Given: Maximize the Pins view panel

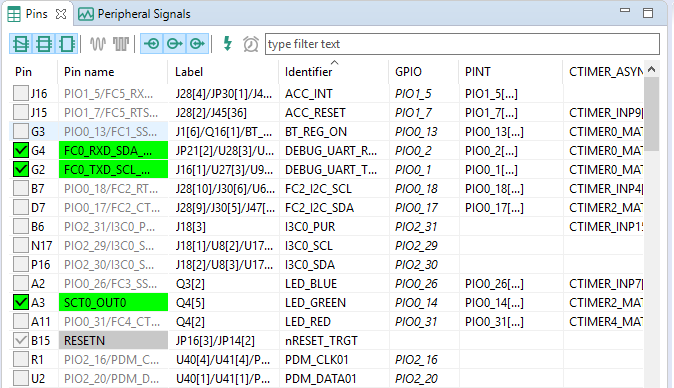Looking at the screenshot, I should [x=648, y=13].
